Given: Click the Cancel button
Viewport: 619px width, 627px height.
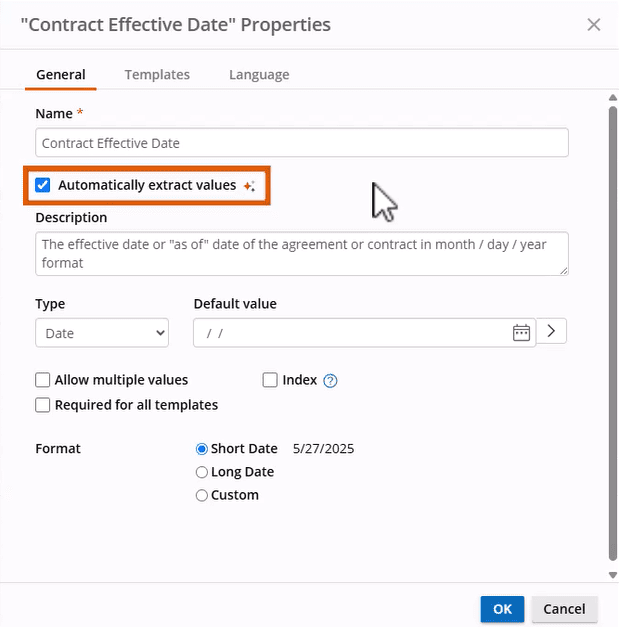Looking at the screenshot, I should [564, 609].
